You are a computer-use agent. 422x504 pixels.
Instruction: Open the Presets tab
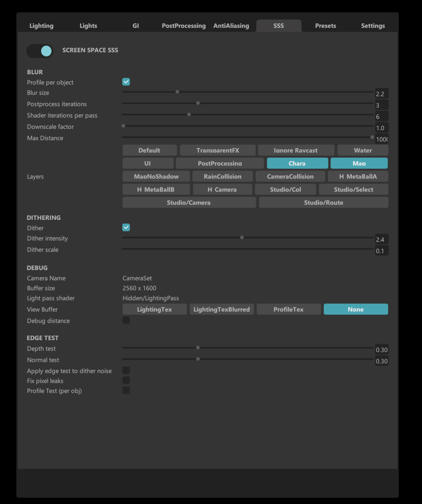pyautogui.click(x=325, y=26)
